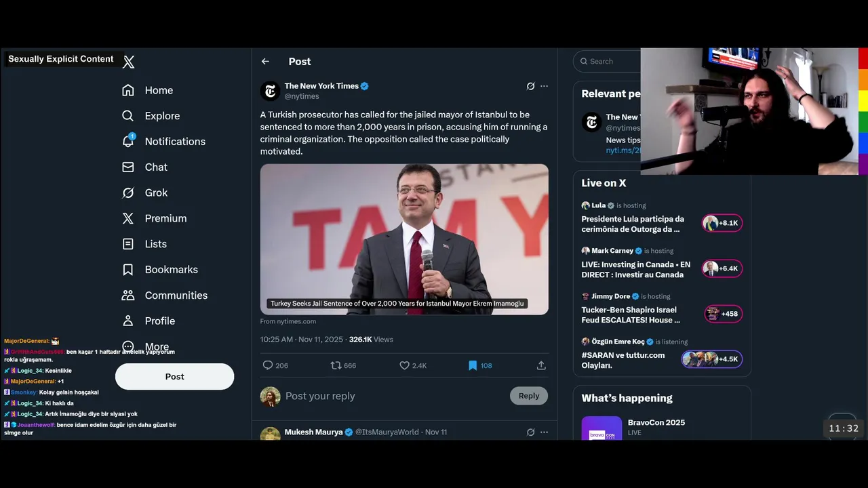Join Mark Carney's live broadcast

click(x=722, y=268)
